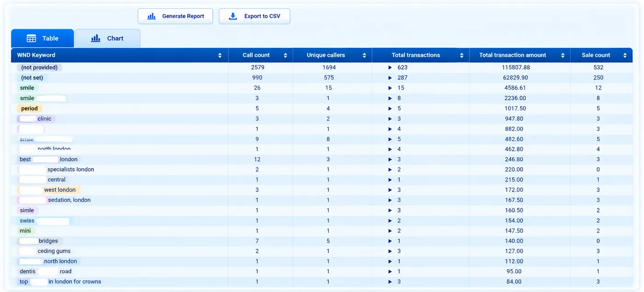644x292 pixels.
Task: Click the ceding gums keyword
Action: (45, 251)
